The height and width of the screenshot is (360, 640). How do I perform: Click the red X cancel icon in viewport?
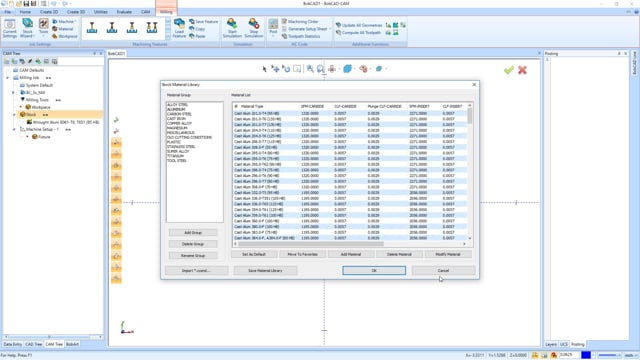coord(522,70)
